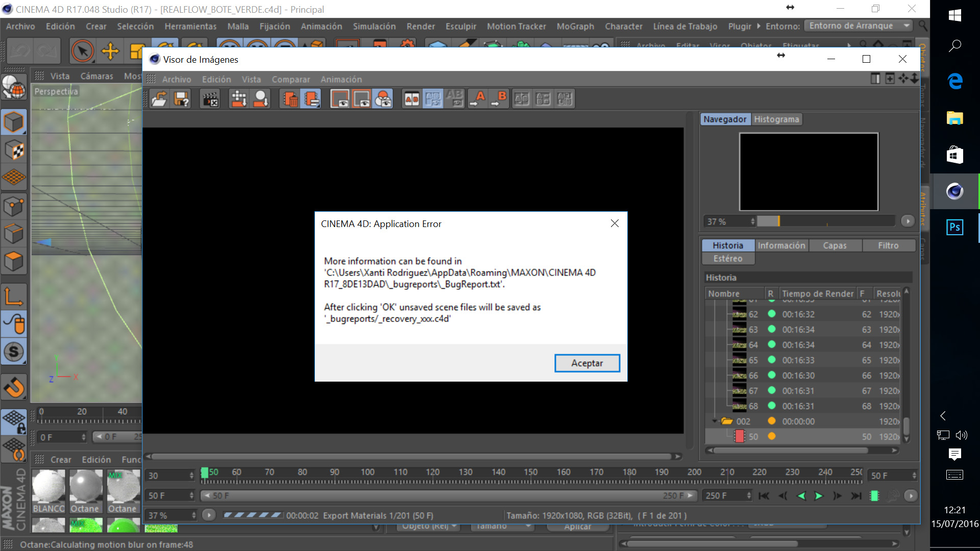Switch to the Estéreo tab

tap(728, 259)
